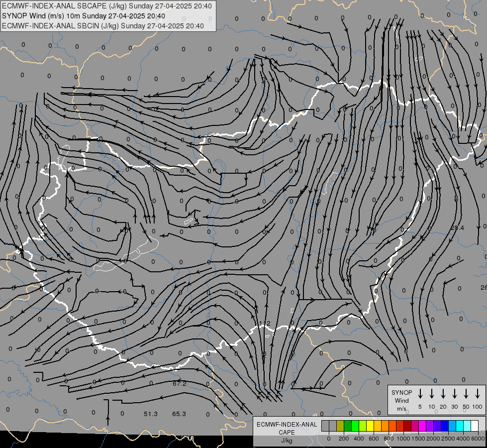Pick the dark maroon swatch after 1000 tick
The width and height of the screenshot is (487, 448).
point(407,426)
